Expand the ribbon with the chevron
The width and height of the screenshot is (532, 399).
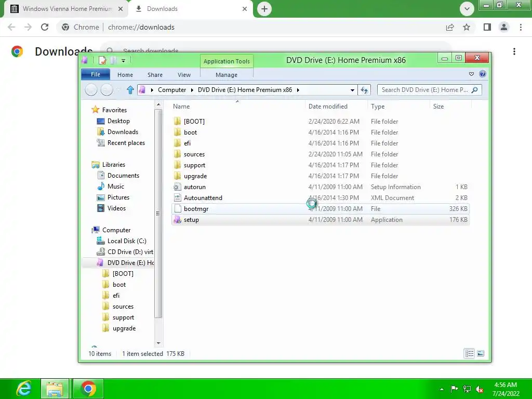tap(471, 74)
